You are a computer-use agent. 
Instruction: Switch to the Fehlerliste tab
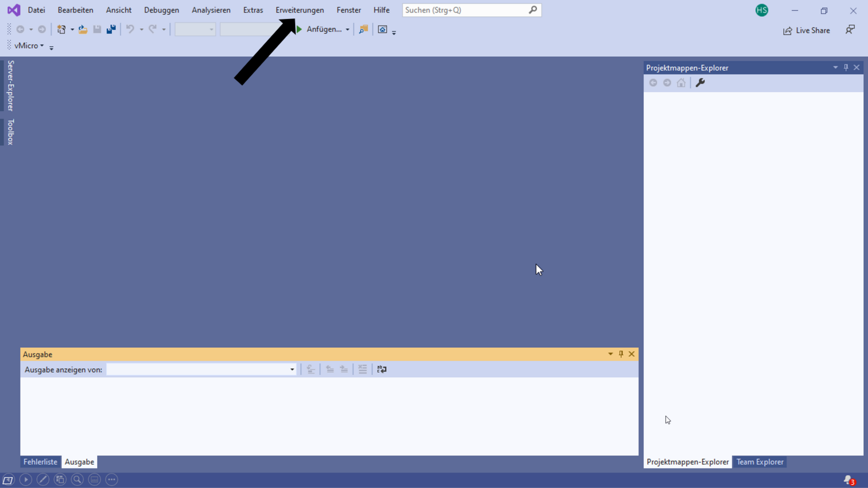coord(40,462)
